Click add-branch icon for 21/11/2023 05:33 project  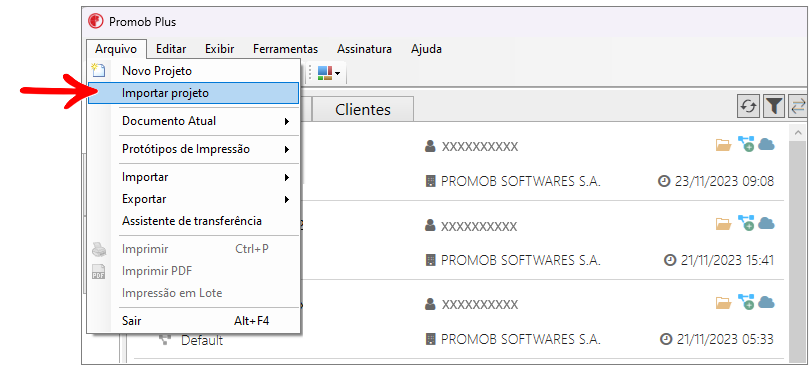tap(746, 301)
